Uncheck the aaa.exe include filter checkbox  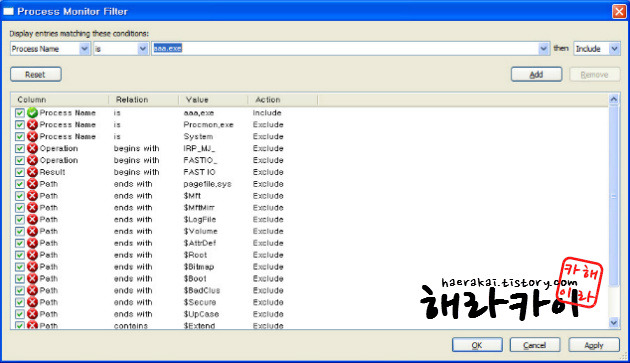point(20,113)
